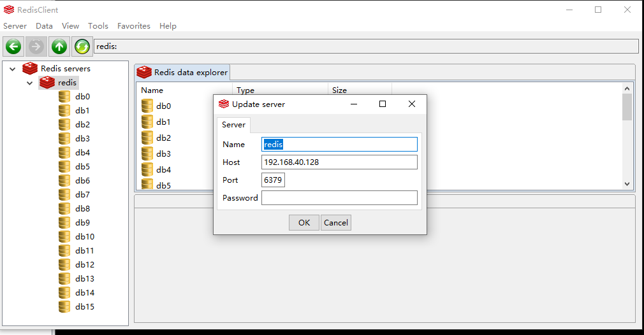
Task: Select the db3 database icon in the tree
Action: [64, 138]
